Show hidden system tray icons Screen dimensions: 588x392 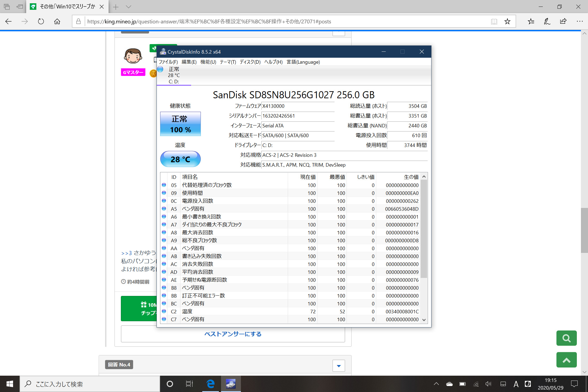click(436, 384)
